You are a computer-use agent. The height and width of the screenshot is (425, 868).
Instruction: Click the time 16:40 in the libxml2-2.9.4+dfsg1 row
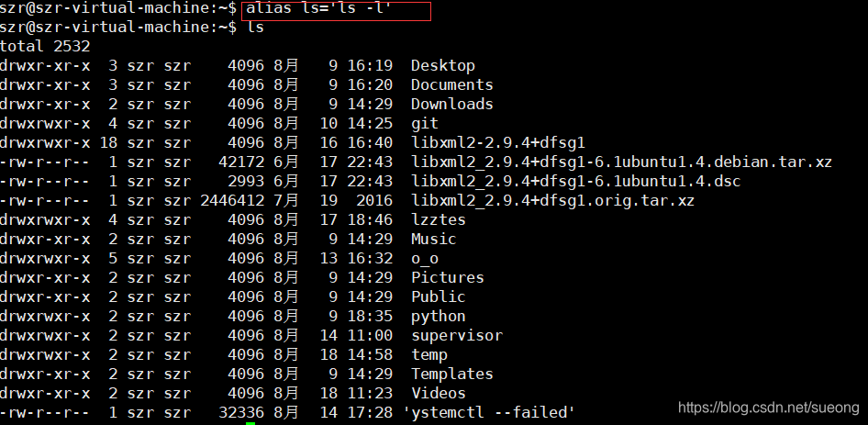(x=370, y=143)
